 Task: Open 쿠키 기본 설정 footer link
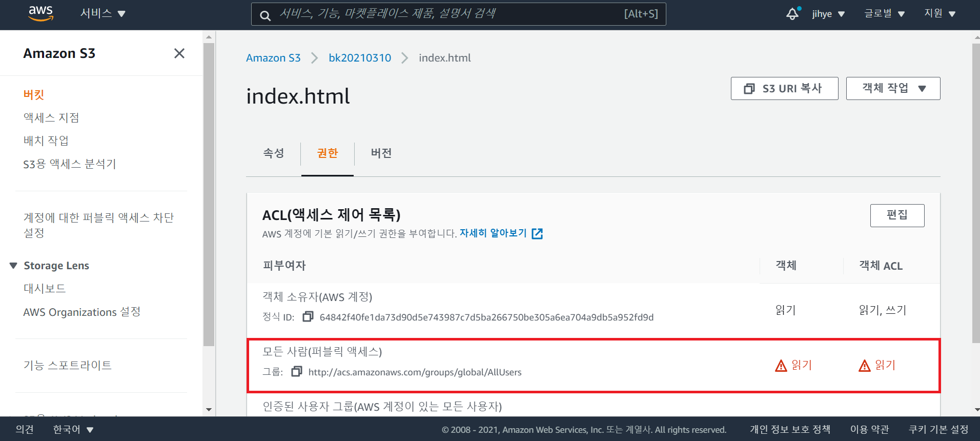click(x=938, y=429)
